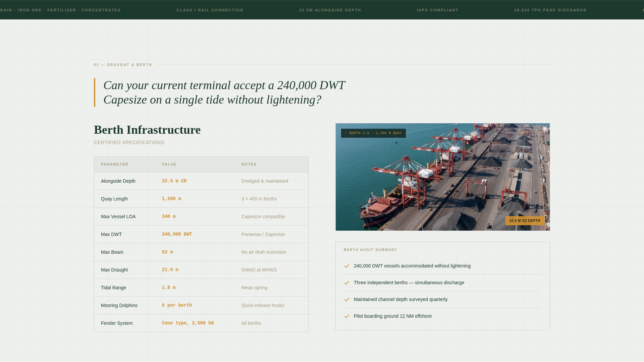Screen dimensions: 644x362
Task: Click the orange 240,000 DWT value in the table
Action: point(177,234)
